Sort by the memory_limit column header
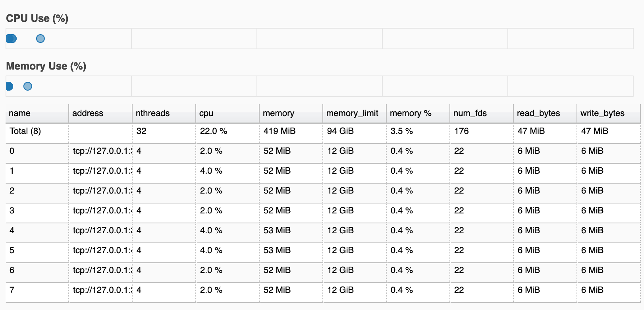This screenshot has height=310, width=644. (352, 113)
